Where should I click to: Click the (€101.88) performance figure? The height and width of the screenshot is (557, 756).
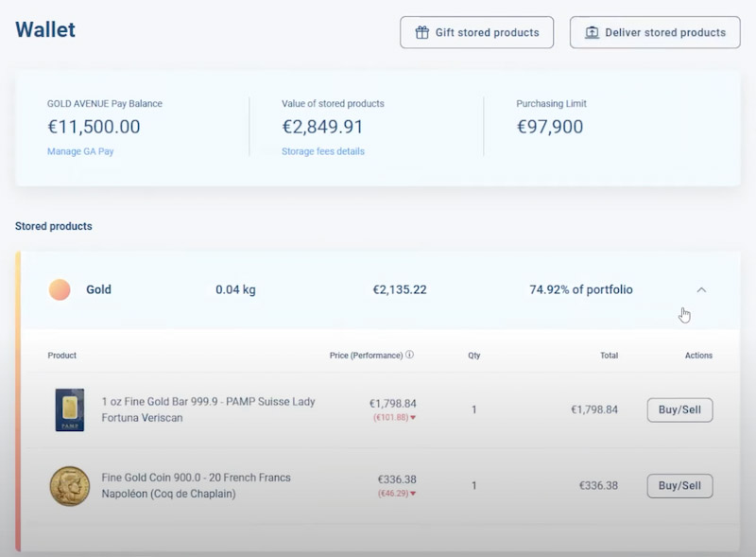[x=390, y=417]
